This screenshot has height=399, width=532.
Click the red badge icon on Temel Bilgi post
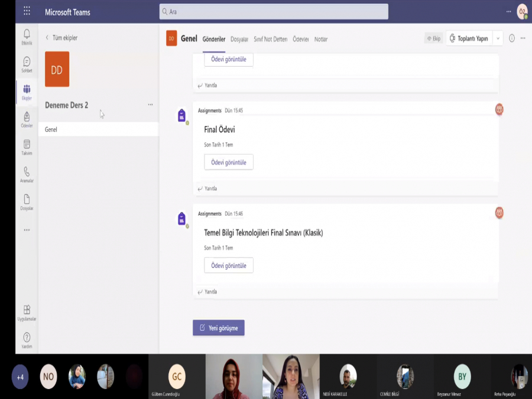pos(499,213)
